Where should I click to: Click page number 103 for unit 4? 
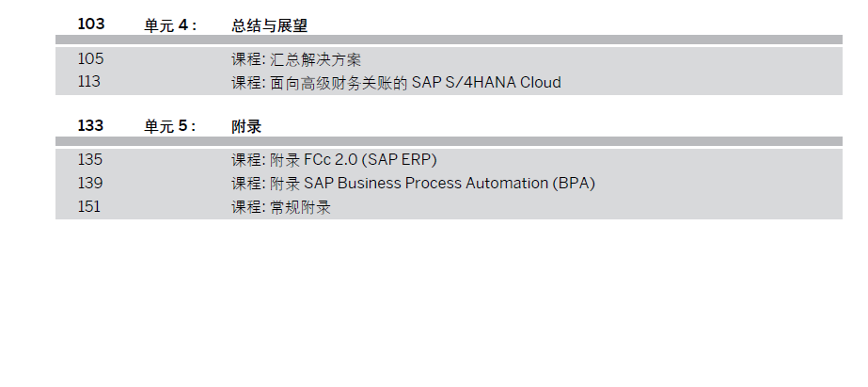pyautogui.click(x=90, y=24)
